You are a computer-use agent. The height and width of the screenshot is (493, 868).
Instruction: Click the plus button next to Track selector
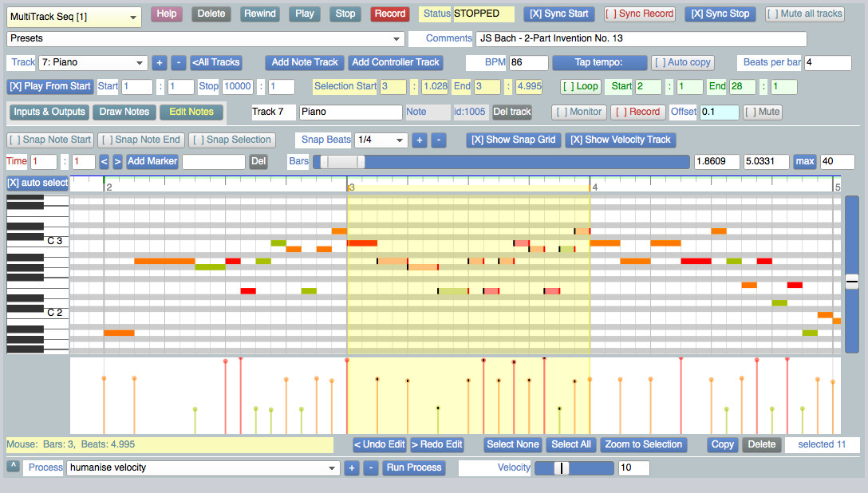coord(159,62)
